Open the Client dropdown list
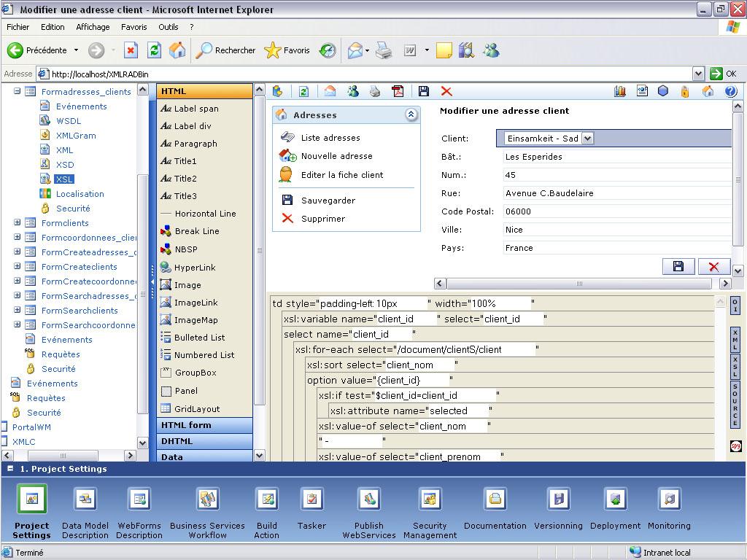The height and width of the screenshot is (560, 747). tap(587, 139)
